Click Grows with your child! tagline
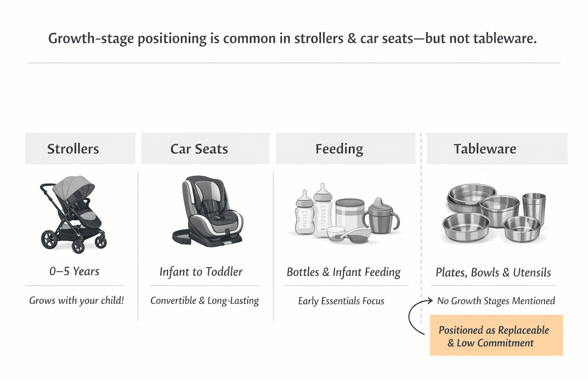Screen dimensions: 588x380 [76, 301]
